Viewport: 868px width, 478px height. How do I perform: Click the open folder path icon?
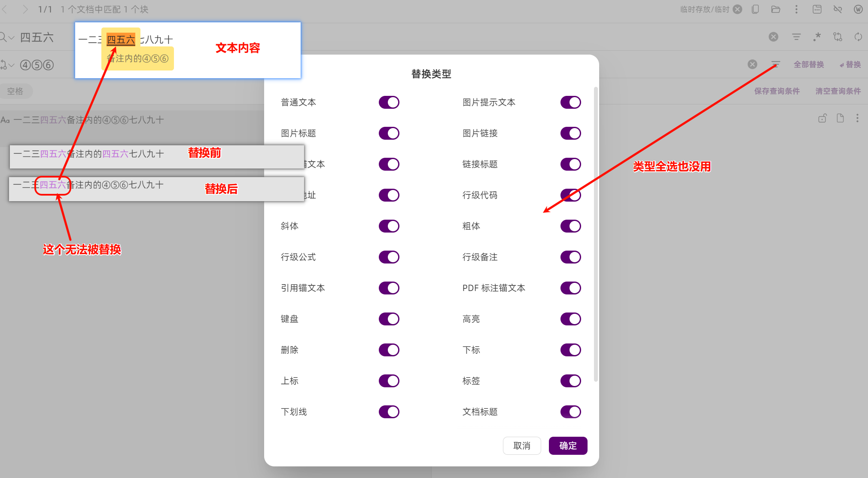[776, 9]
